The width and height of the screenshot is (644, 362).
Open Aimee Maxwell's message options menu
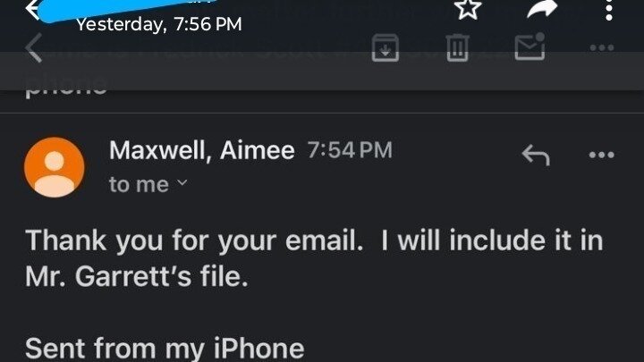(601, 155)
